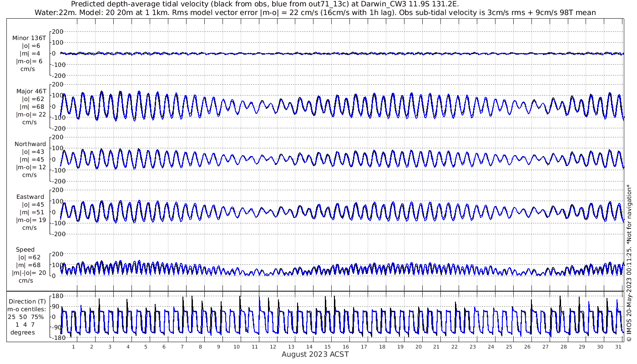Click the 'August 2023 ACST' axis title
This screenshot has width=637, height=364.
coord(315,354)
